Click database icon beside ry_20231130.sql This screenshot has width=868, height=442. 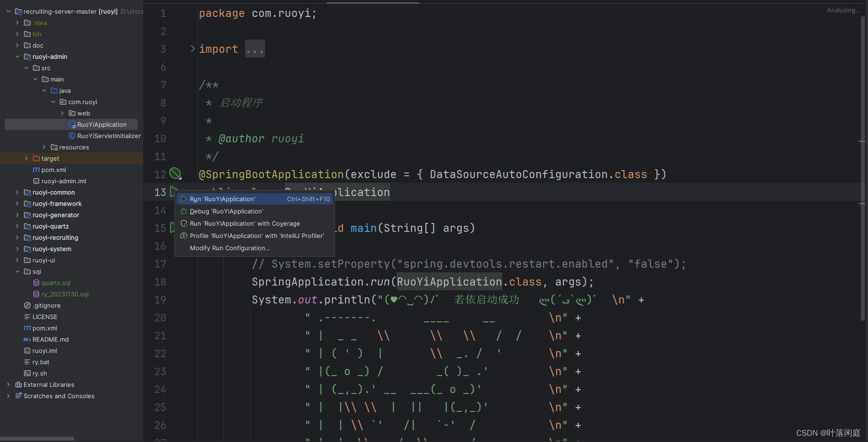tap(36, 294)
